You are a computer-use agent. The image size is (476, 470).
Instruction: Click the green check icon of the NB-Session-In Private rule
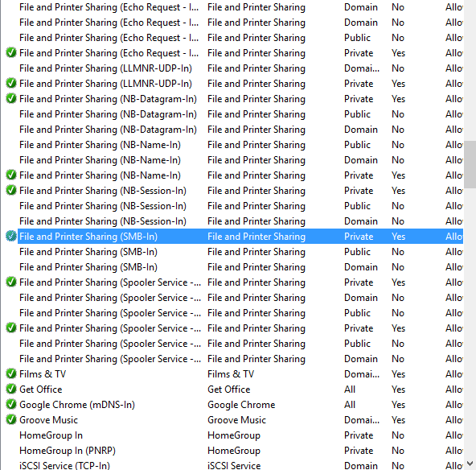coord(11,190)
